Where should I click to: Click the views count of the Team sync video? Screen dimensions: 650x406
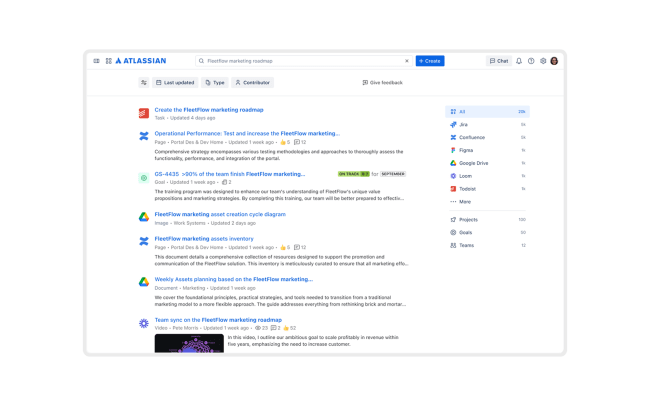click(261, 328)
